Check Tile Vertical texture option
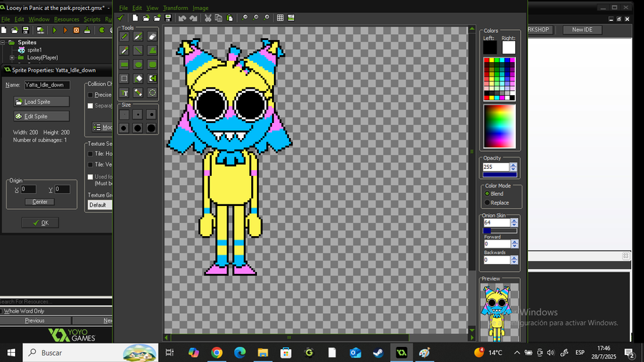 click(x=90, y=165)
